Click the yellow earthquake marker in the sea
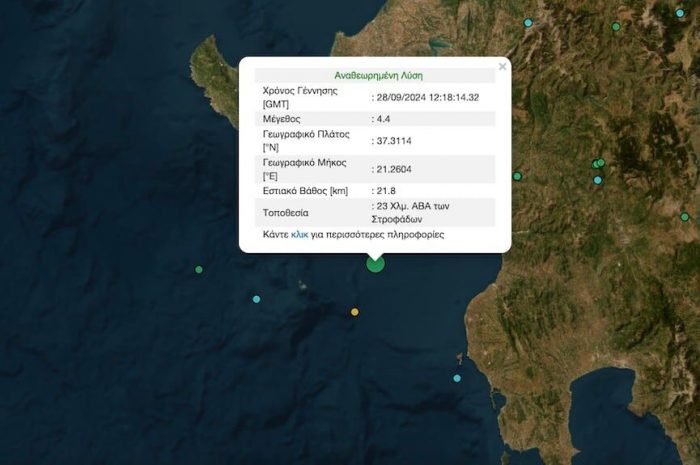 coord(355,312)
